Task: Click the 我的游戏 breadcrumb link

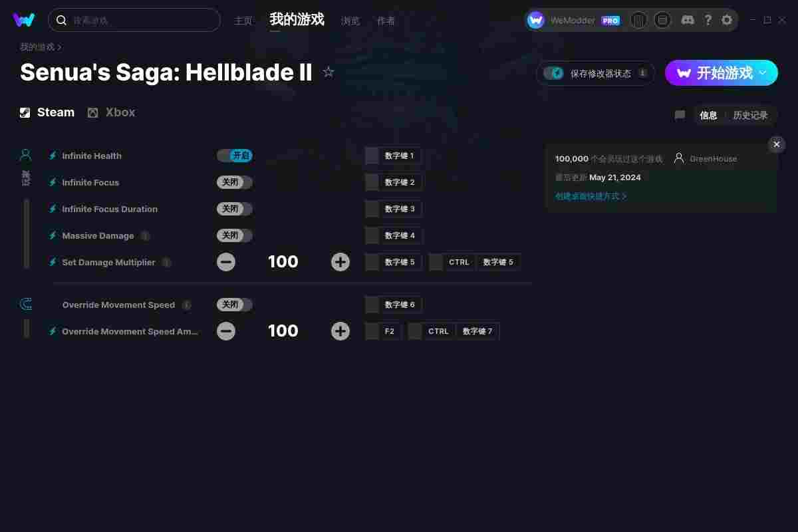Action: click(x=37, y=47)
